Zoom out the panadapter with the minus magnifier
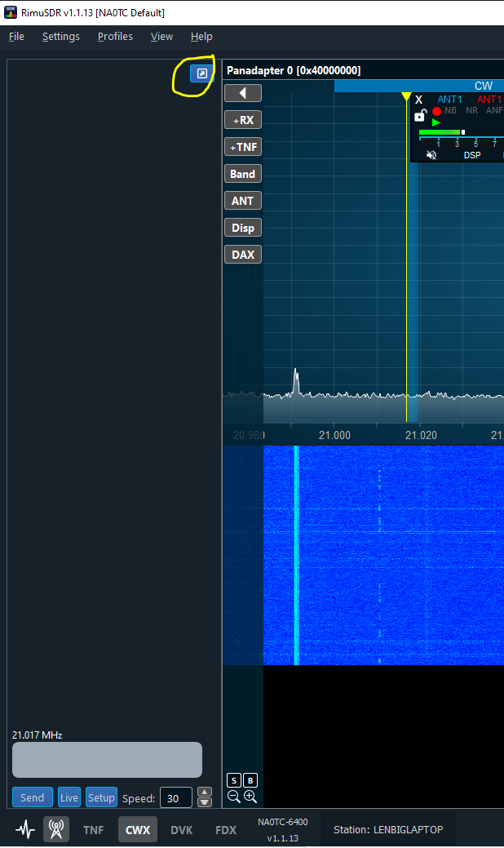 tap(233, 796)
